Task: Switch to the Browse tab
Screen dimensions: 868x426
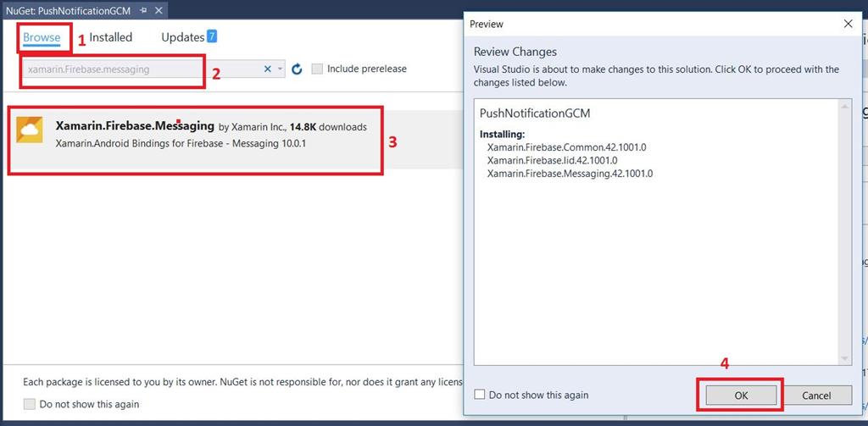Action: (x=42, y=37)
